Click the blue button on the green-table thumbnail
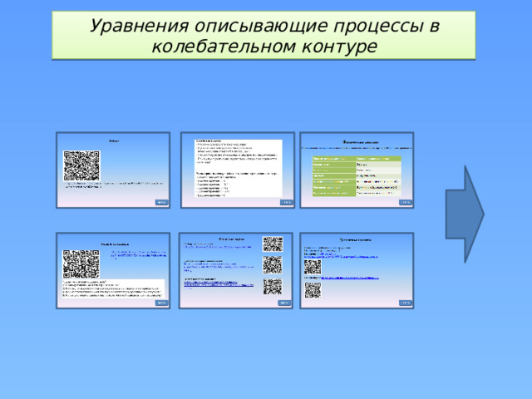Screen dimensions: 532x399 406,202
